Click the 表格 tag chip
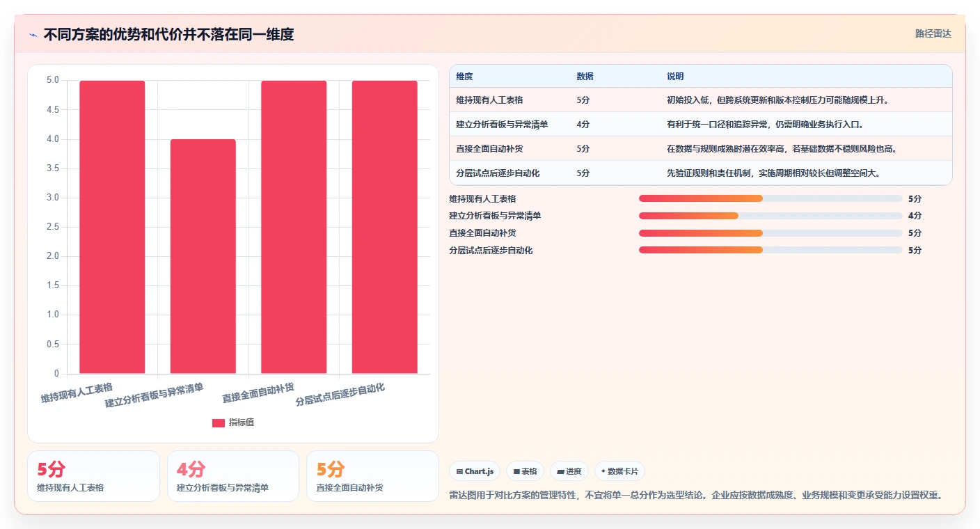 click(525, 471)
